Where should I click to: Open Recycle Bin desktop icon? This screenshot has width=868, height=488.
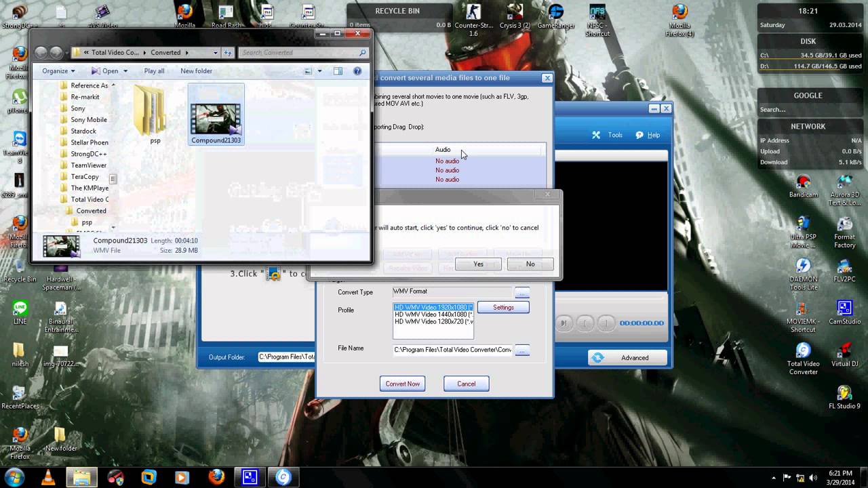[x=20, y=270]
